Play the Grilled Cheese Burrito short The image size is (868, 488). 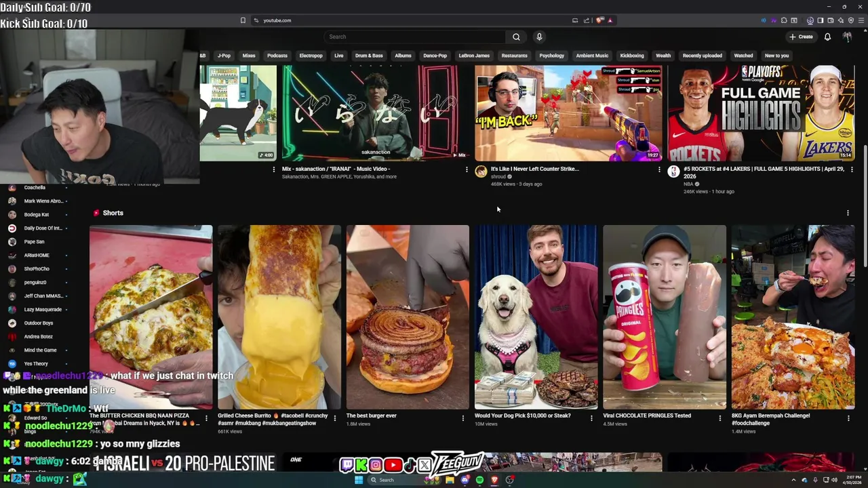click(279, 317)
